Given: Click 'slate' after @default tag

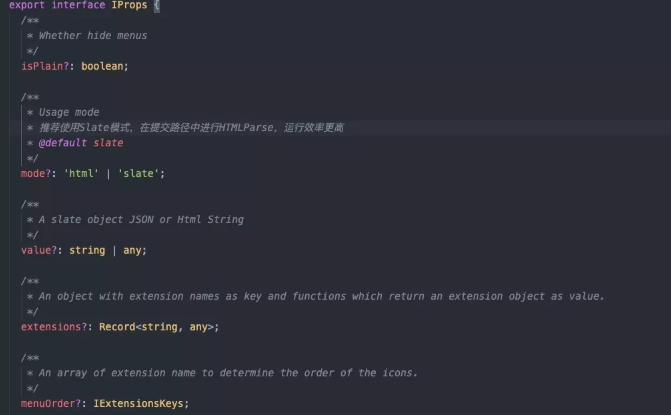Looking at the screenshot, I should [108, 143].
